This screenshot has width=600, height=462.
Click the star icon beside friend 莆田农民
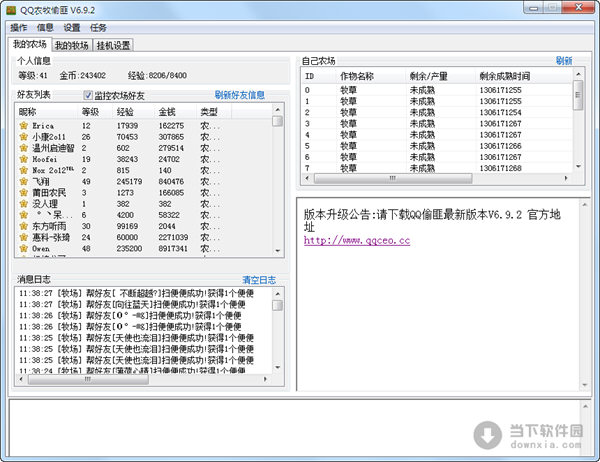point(24,193)
